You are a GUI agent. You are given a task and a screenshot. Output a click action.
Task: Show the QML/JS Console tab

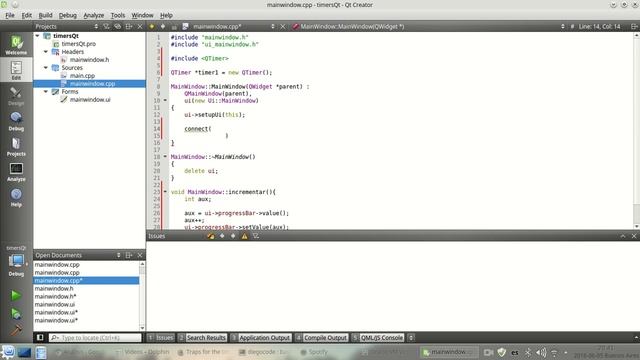pos(378,338)
